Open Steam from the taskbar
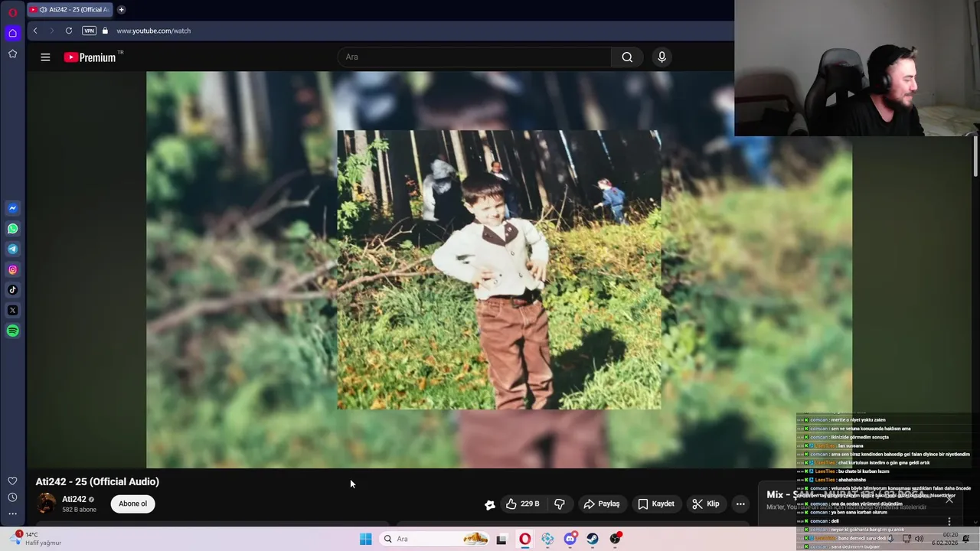The width and height of the screenshot is (980, 551). tap(593, 539)
